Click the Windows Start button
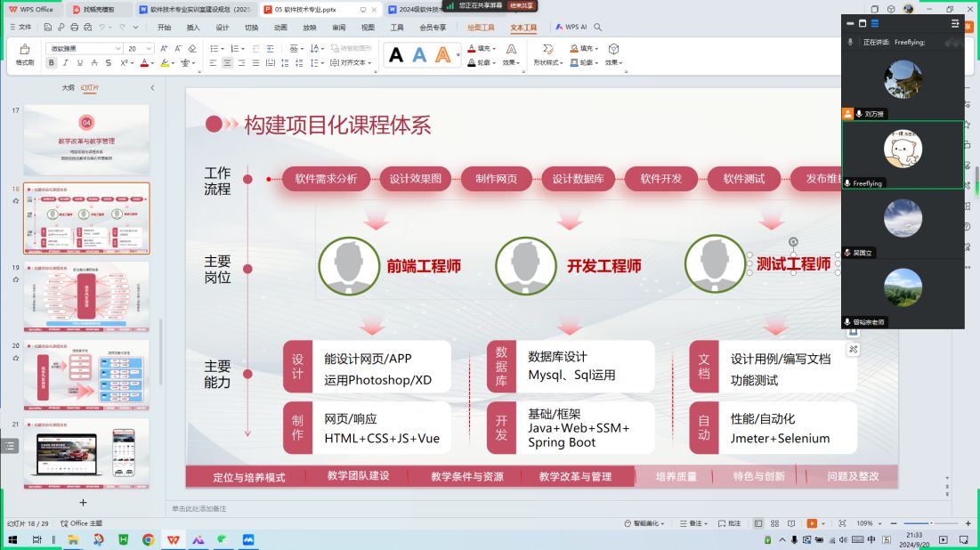 (12, 539)
